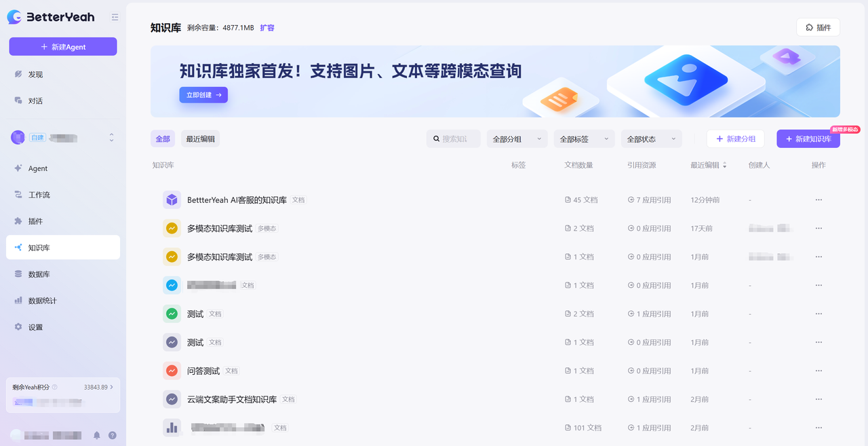
Task: Click the notification bell icon
Action: tap(96, 435)
